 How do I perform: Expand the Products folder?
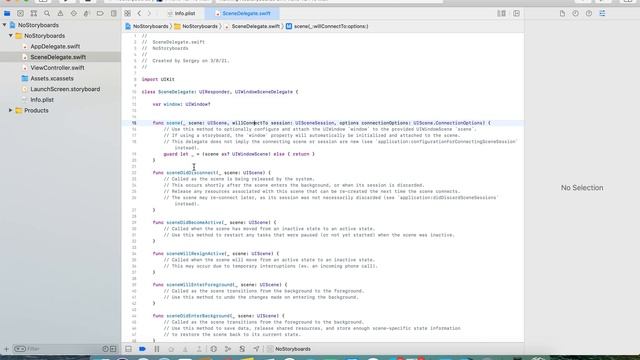[x=11, y=110]
